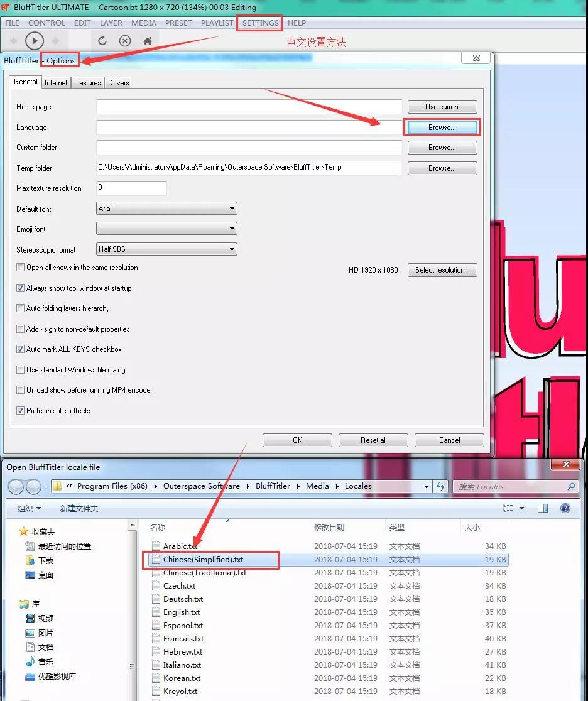Open the Stereoscopic format dropdown
The width and height of the screenshot is (588, 701).
166,249
